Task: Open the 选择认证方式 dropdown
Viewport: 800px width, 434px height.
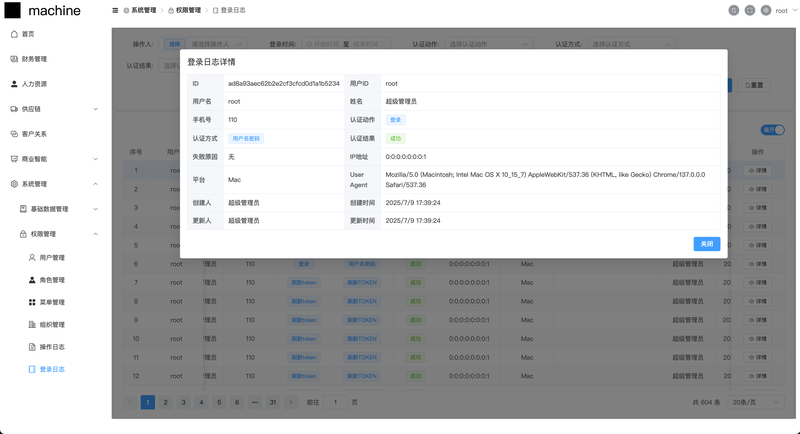Action: (x=632, y=44)
